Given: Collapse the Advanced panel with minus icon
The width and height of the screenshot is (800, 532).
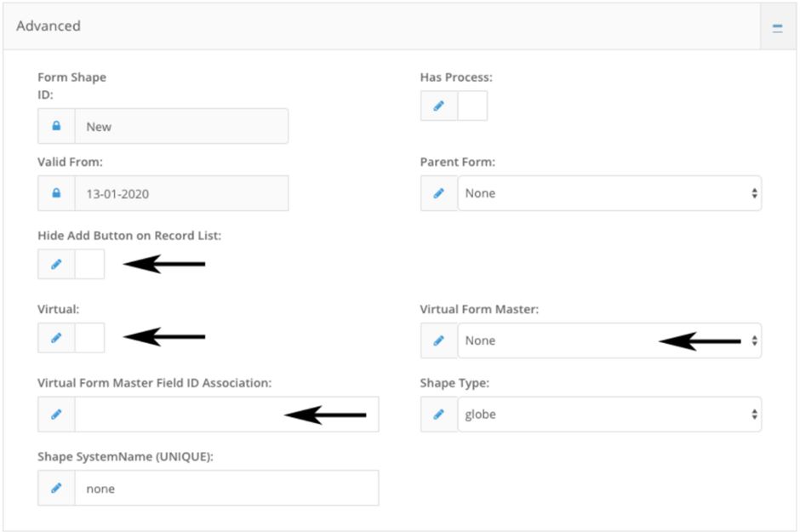Looking at the screenshot, I should pos(777,29).
